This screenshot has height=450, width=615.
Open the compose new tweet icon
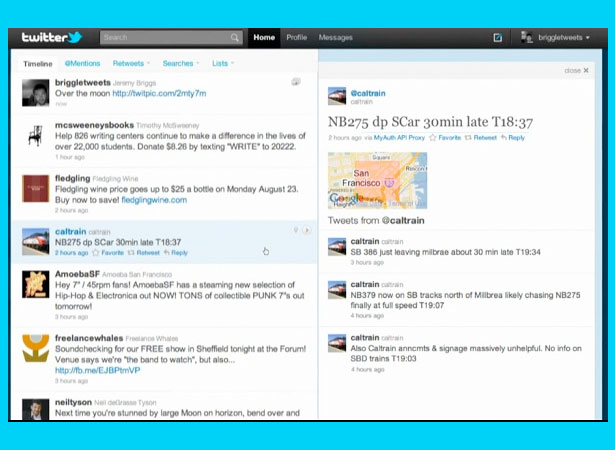click(497, 38)
